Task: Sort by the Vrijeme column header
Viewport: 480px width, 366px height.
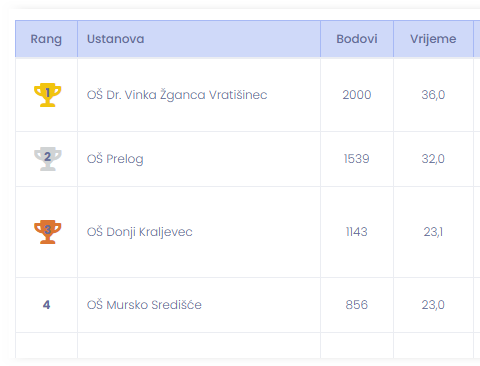Action: (x=433, y=39)
